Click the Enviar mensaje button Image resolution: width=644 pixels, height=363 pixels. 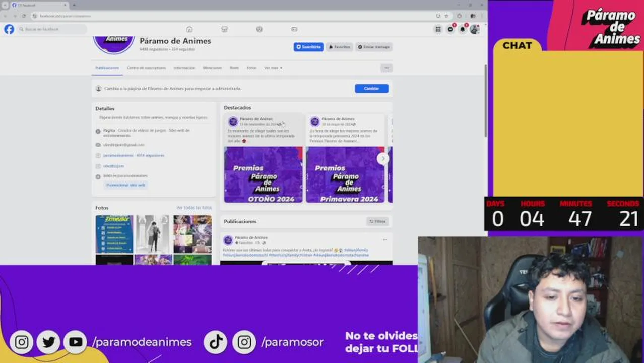374,47
